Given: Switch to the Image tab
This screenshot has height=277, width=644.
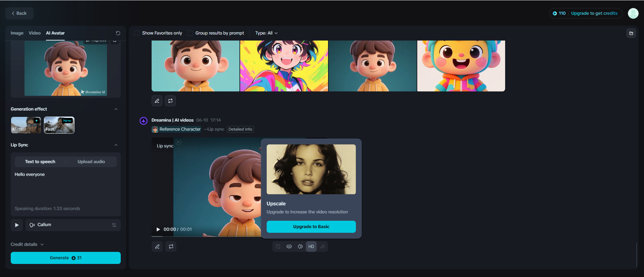Looking at the screenshot, I should tap(17, 33).
